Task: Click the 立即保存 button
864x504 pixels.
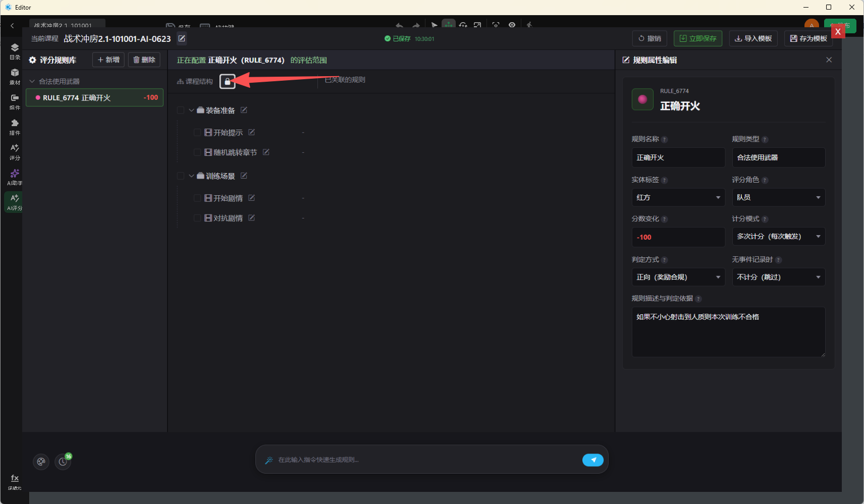Action: coord(697,38)
